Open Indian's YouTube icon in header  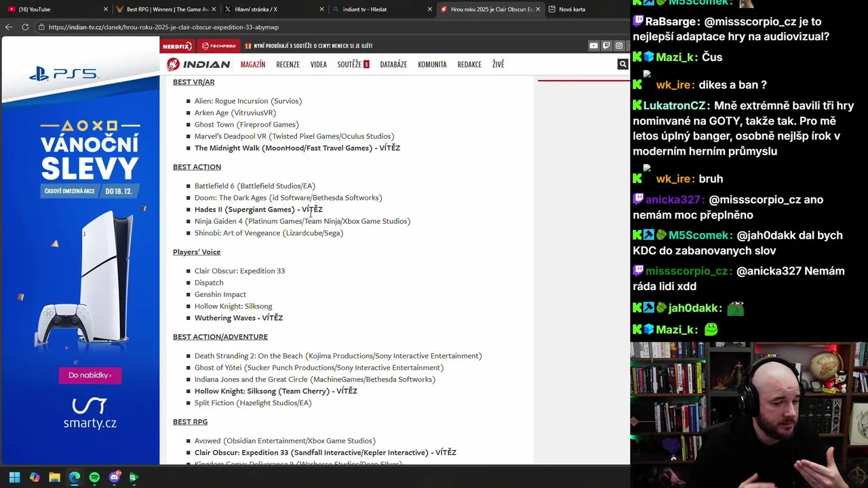click(x=593, y=46)
